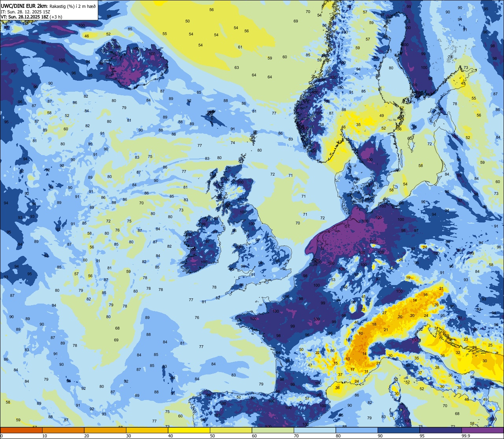Click the map value '74'

tap(233, 143)
